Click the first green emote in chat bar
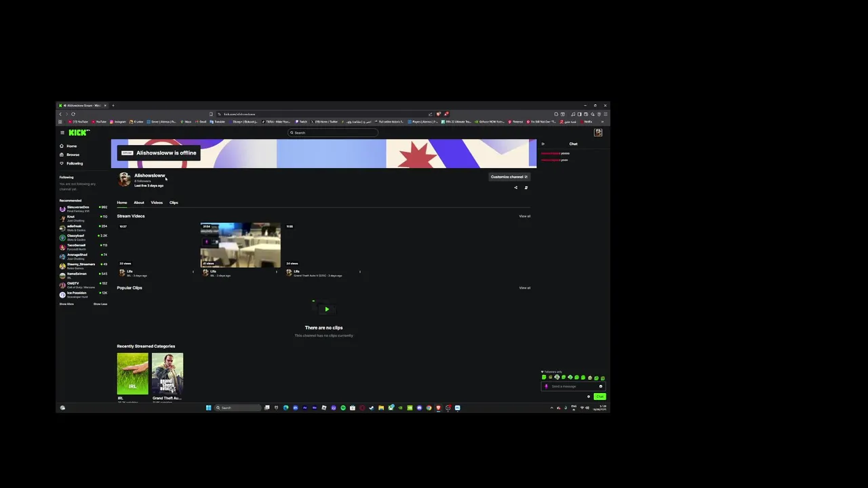868x488 pixels. pos(544,378)
